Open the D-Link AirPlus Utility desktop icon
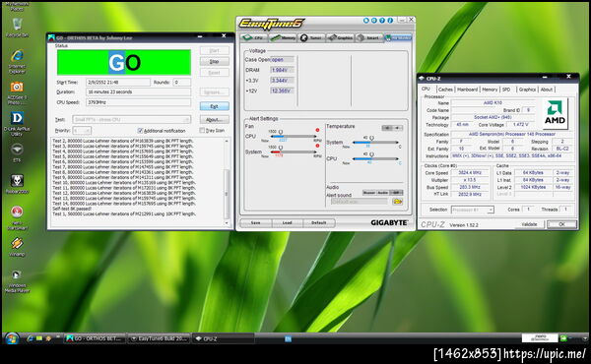 [x=17, y=124]
